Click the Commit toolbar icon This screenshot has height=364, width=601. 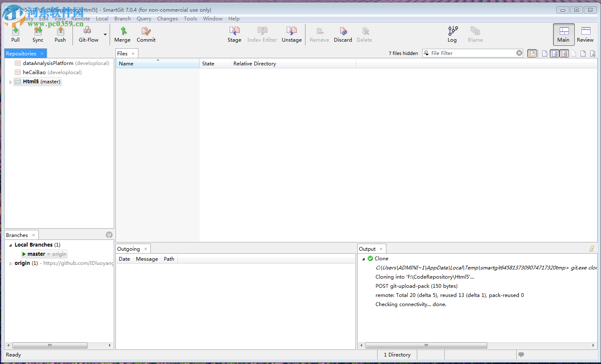[146, 34]
